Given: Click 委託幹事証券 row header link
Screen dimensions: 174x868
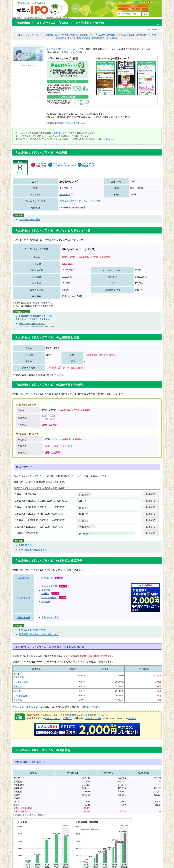Looking at the screenshot, I should [23, 617].
